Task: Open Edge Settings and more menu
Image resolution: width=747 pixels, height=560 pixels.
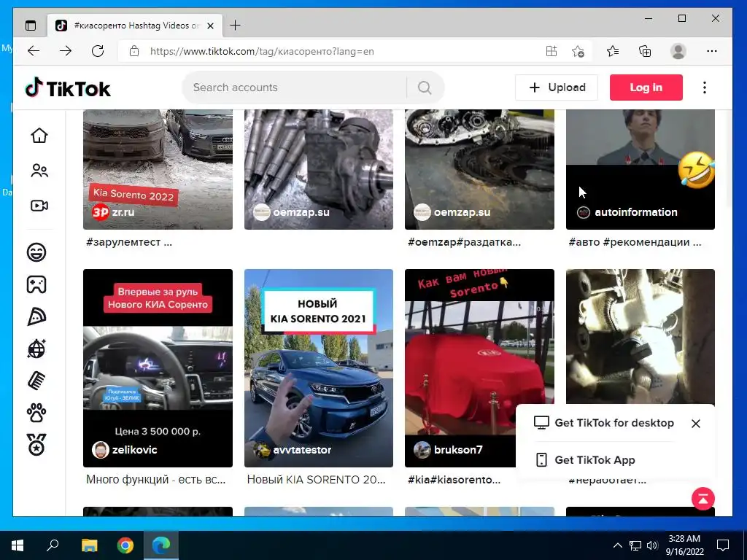Action: click(x=712, y=51)
